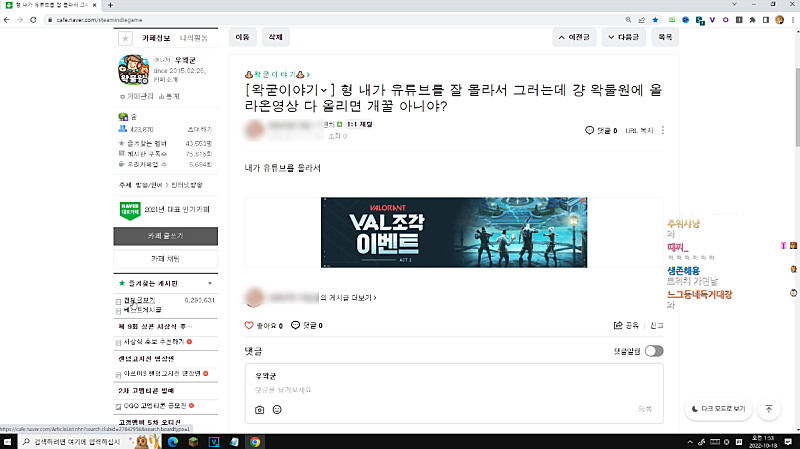Screen dimensions: 800x449
Task: Open the post's three-dot more menu
Action: [663, 131]
